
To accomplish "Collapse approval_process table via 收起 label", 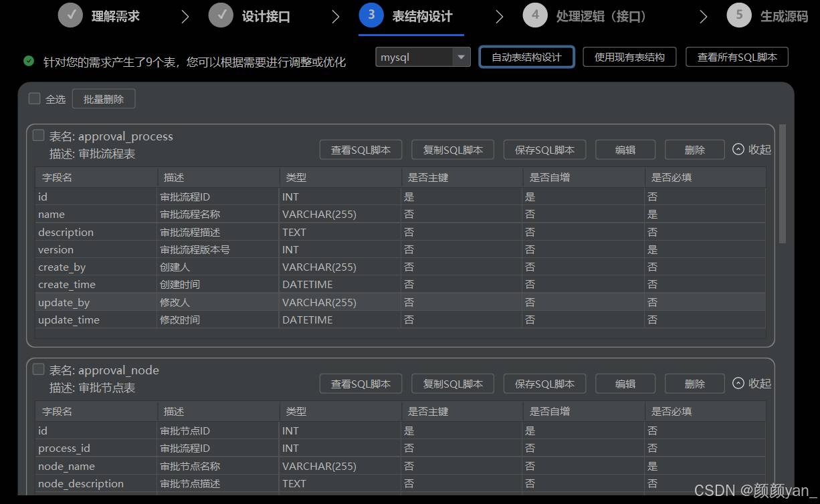I will tap(760, 149).
